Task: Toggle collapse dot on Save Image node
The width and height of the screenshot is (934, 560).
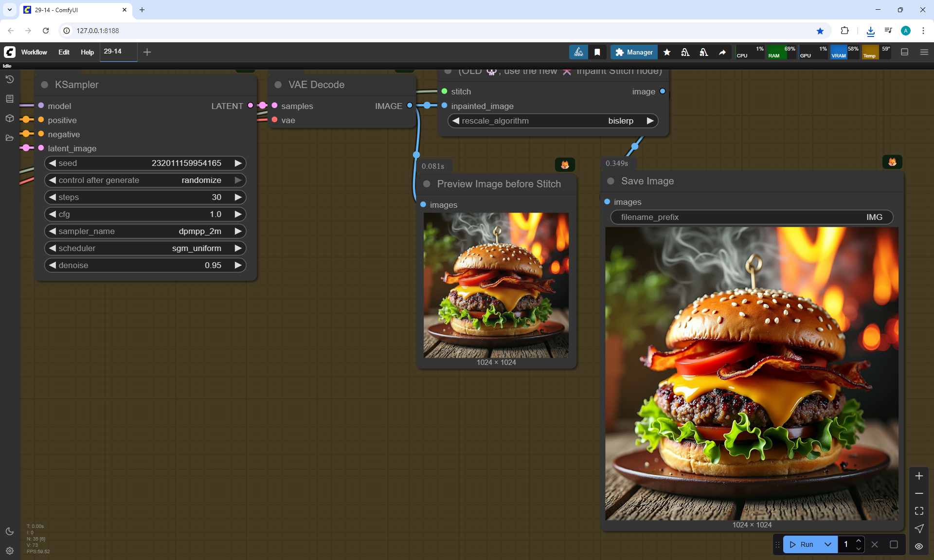Action: pos(611,181)
